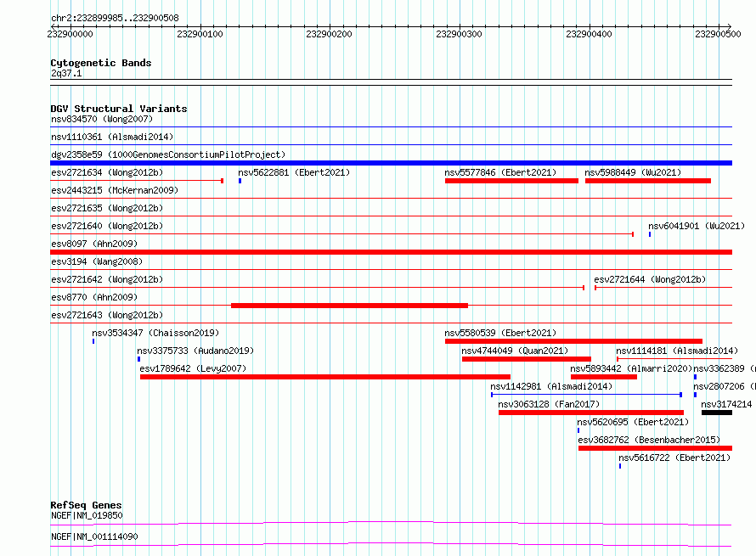Click esv2721640 (Wong2012b) label
Image resolution: width=756 pixels, height=556 pixels.
[107, 226]
